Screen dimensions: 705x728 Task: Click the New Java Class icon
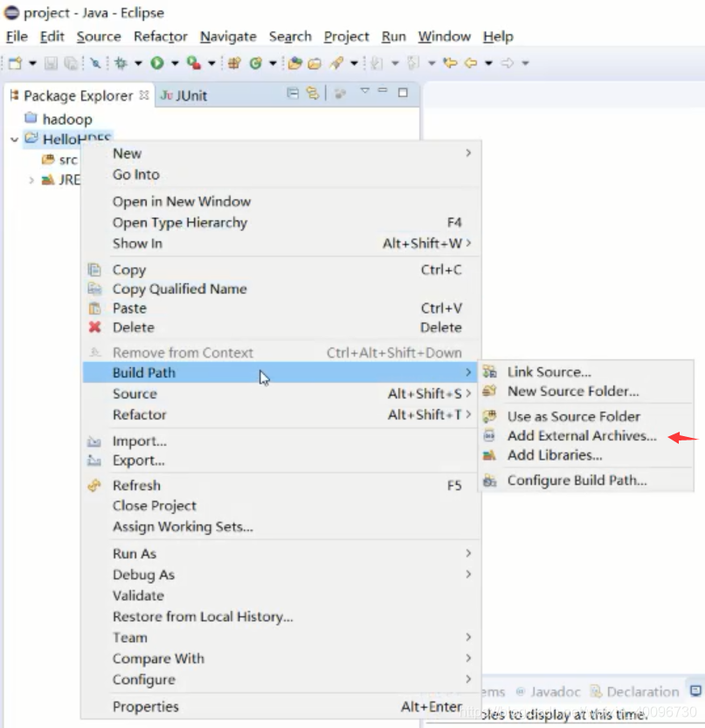tap(256, 63)
